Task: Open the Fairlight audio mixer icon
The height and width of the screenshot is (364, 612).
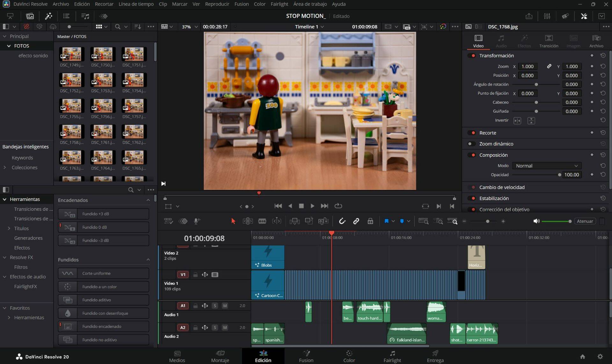Action: (547, 16)
